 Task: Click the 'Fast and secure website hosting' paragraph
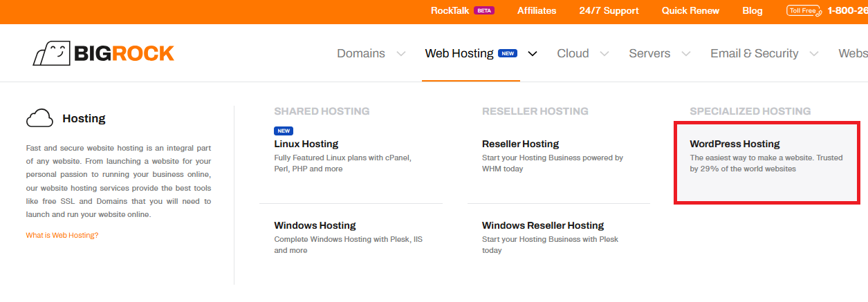[118, 181]
